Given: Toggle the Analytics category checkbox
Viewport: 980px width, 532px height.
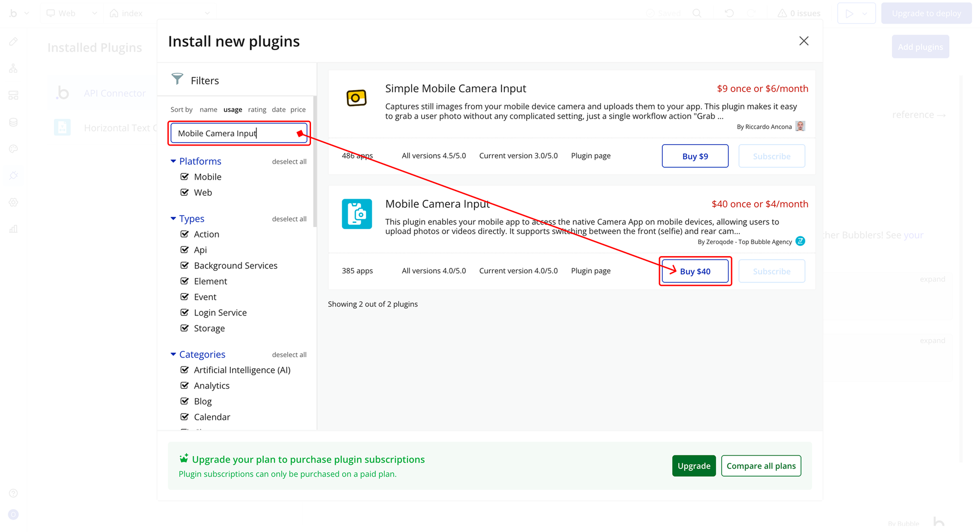Looking at the screenshot, I should 185,385.
